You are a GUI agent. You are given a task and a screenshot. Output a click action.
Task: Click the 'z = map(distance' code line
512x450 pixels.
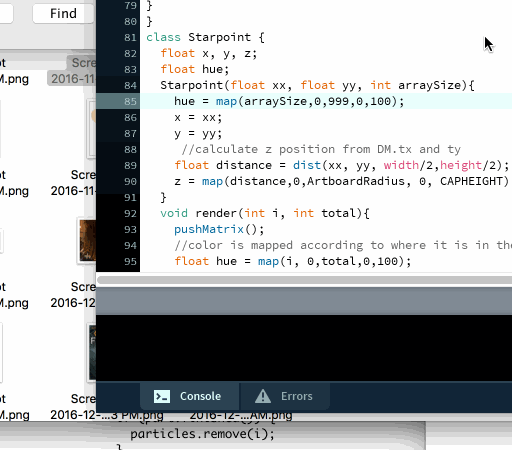(342, 181)
